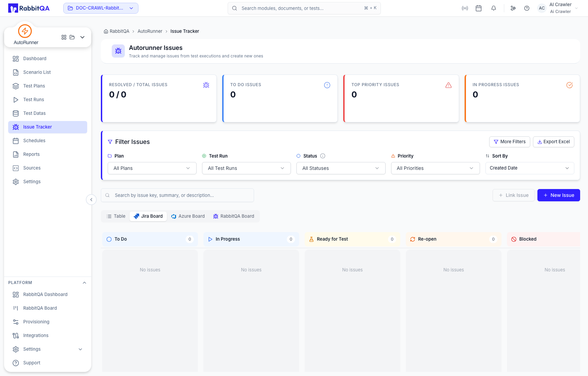Click the Ready for Test flask icon
Viewport: 588px width, 376px height.
pos(311,239)
